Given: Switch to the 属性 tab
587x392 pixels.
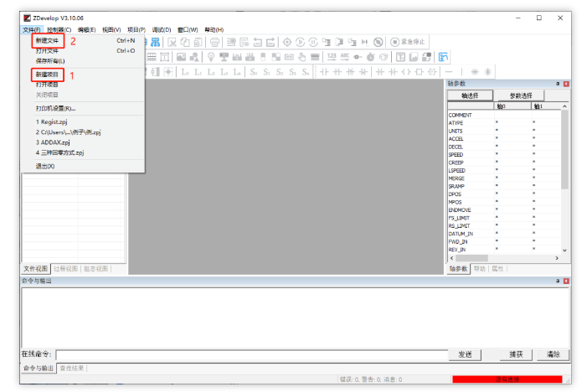Looking at the screenshot, I should pos(497,268).
